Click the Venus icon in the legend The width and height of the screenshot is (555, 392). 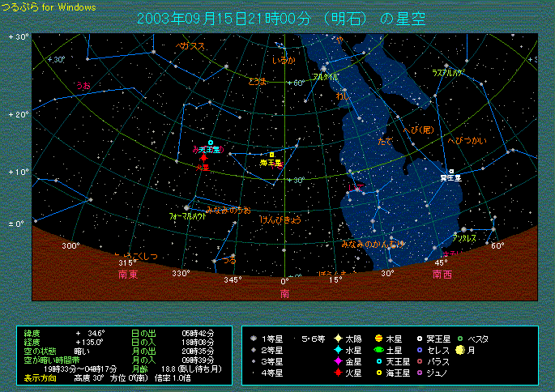336,361
